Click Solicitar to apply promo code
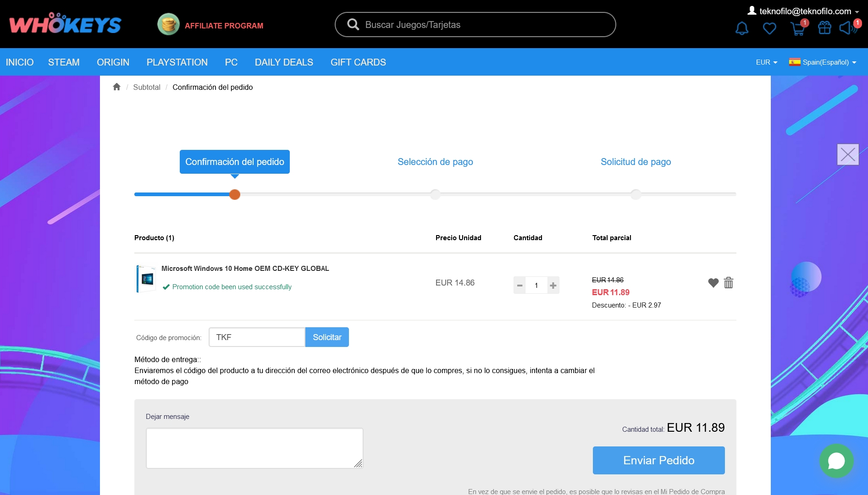868x495 pixels. 327,337
